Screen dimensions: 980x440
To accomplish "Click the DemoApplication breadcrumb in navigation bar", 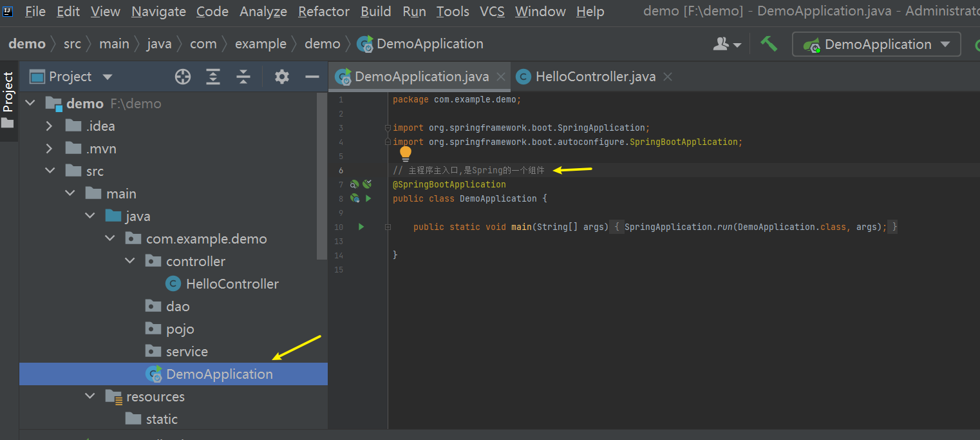I will point(421,44).
